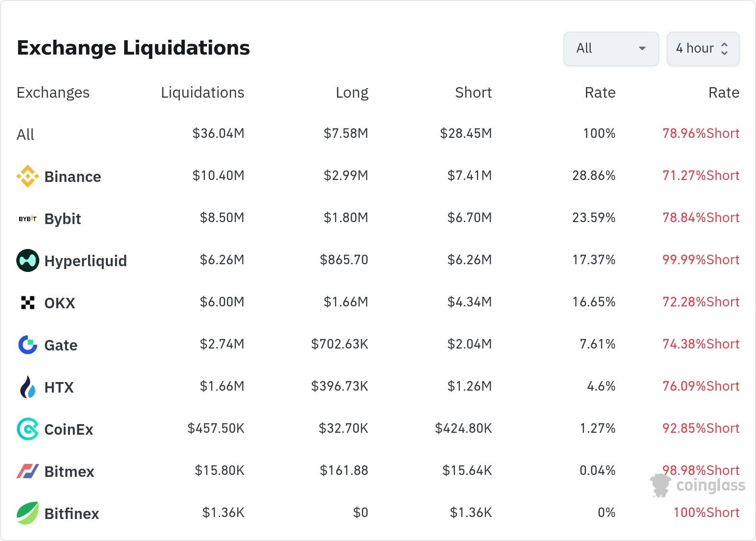This screenshot has height=541, width=756.
Task: Click the Bitmex logo icon
Action: 28,471
